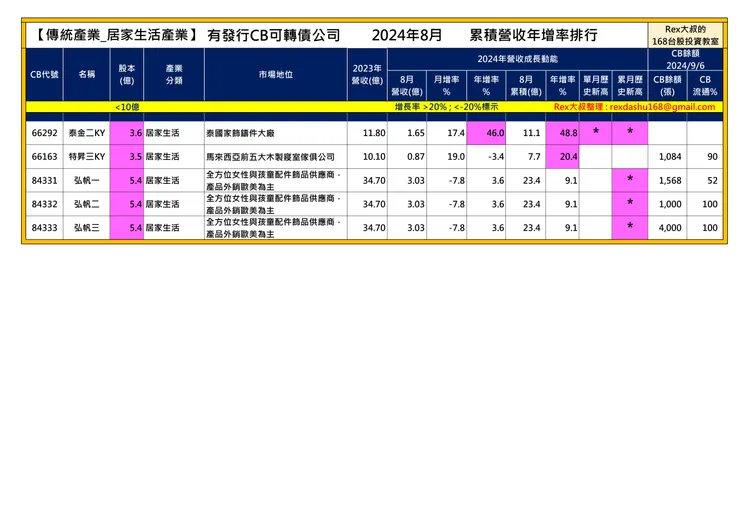Click the -3.4 yearly growth value

[496, 157]
